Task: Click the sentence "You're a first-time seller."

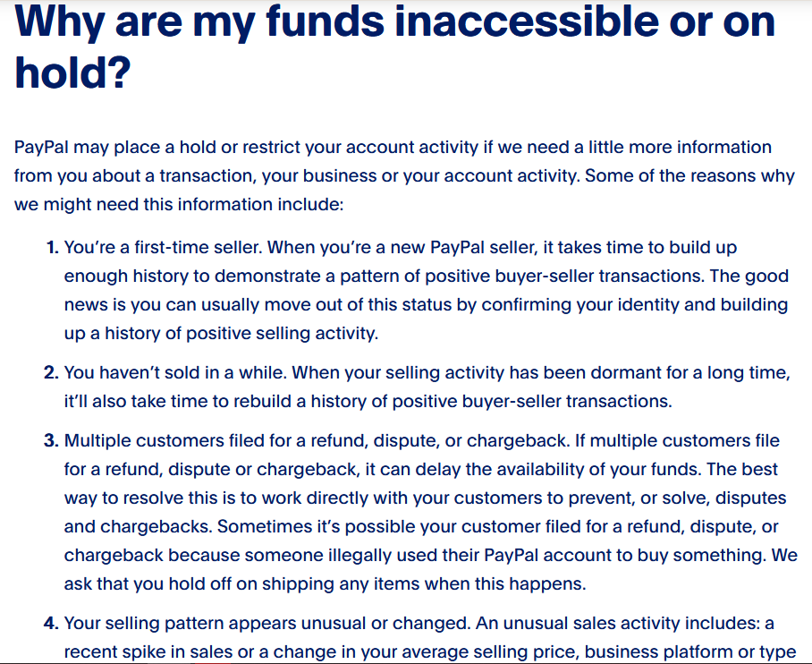Action: coord(162,247)
